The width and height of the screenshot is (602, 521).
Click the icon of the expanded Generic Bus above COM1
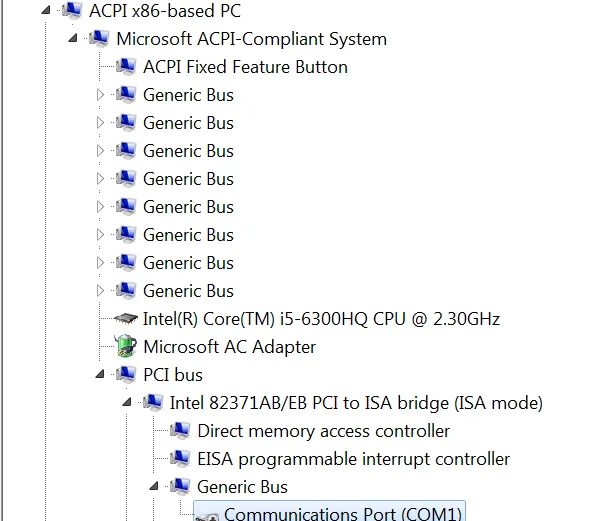pos(180,486)
